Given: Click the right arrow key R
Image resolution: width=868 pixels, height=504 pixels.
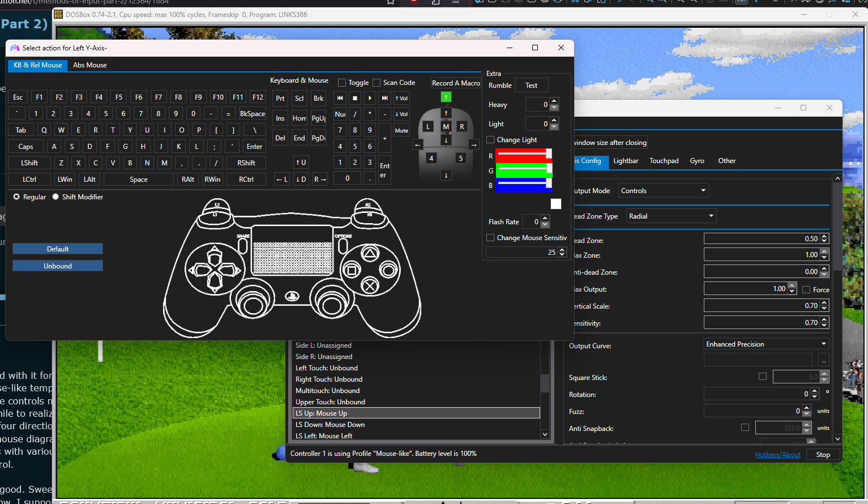Looking at the screenshot, I should tap(320, 180).
